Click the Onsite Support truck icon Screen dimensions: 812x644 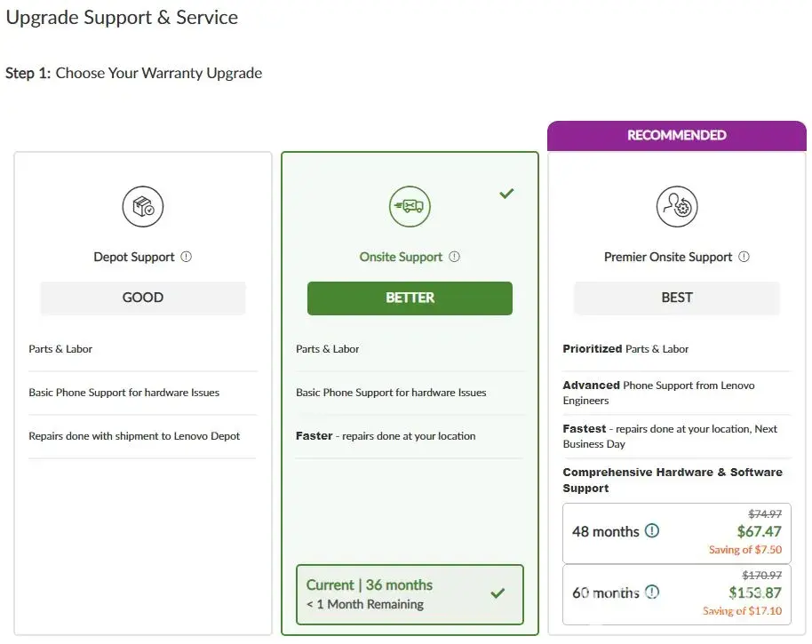click(410, 207)
